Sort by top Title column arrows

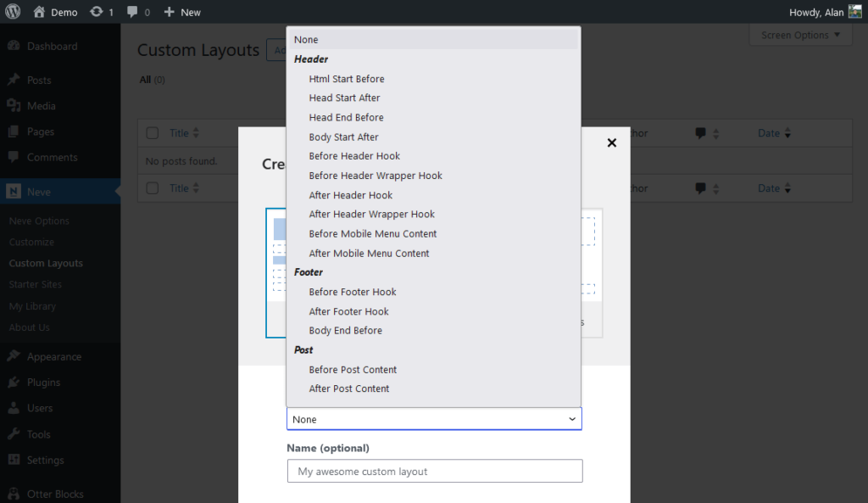(x=196, y=133)
